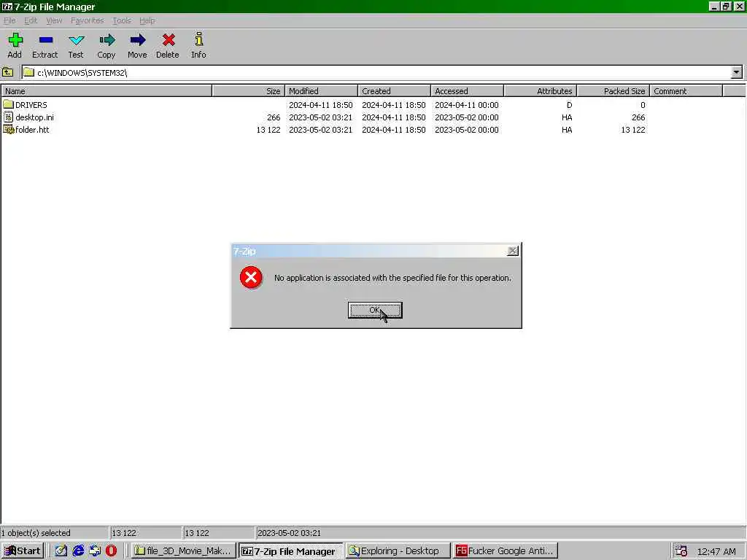Open Opera quick launch icon
Image resolution: width=747 pixels, height=560 pixels.
click(111, 551)
